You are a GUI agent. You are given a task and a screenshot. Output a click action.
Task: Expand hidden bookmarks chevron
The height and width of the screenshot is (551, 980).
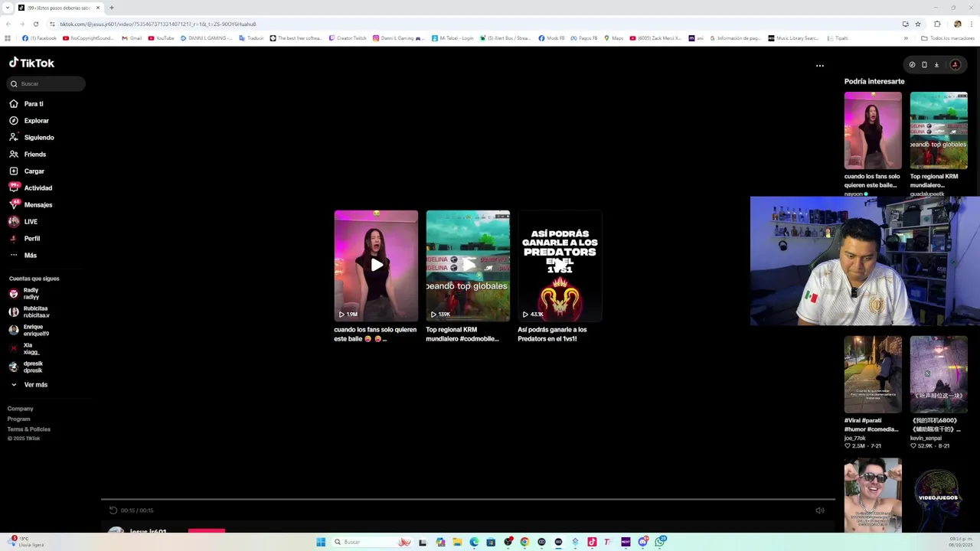click(x=906, y=38)
